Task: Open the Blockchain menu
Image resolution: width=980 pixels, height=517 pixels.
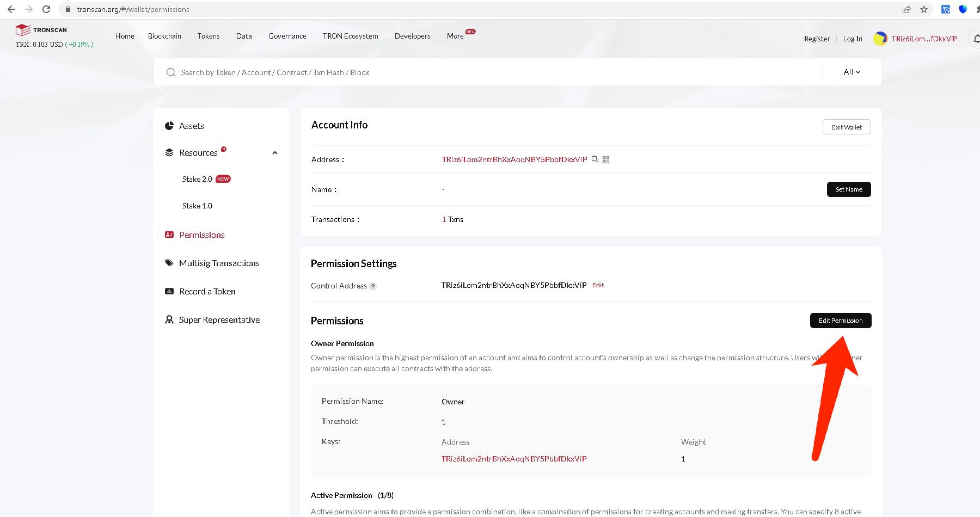Action: click(164, 36)
